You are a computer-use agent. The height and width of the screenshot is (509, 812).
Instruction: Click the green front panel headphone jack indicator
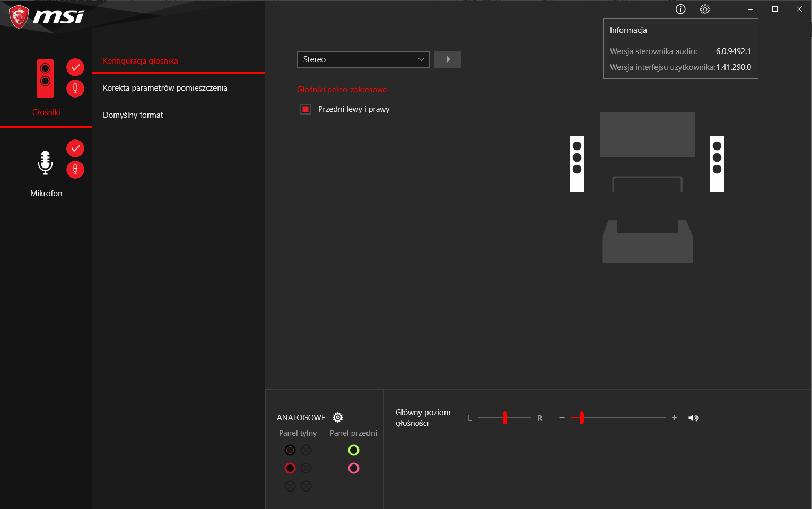[x=354, y=450]
